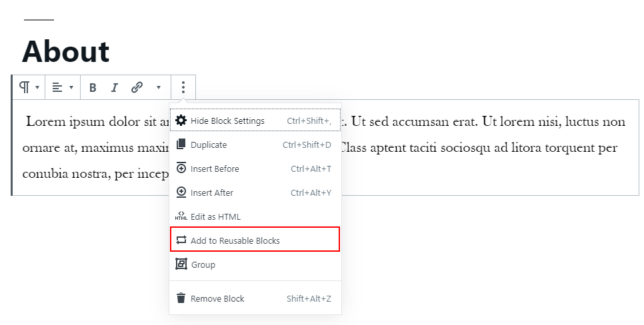Click the Group icon
This screenshot has height=325, width=644.
(x=181, y=264)
